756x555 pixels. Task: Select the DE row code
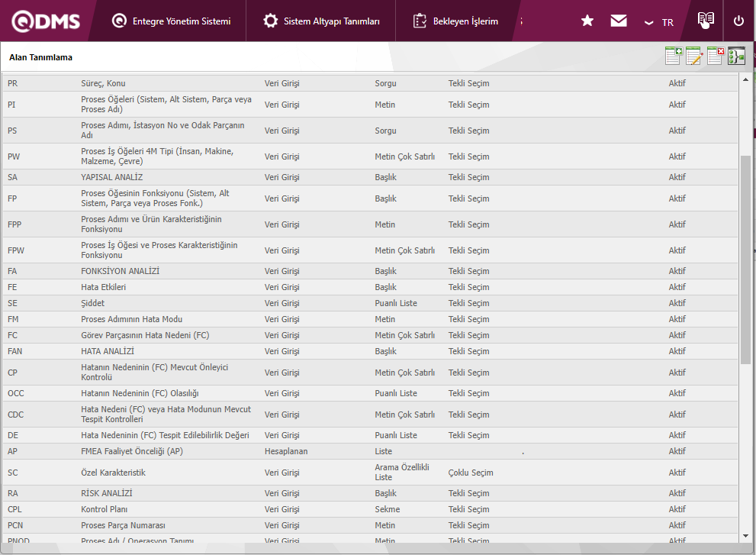click(x=12, y=435)
